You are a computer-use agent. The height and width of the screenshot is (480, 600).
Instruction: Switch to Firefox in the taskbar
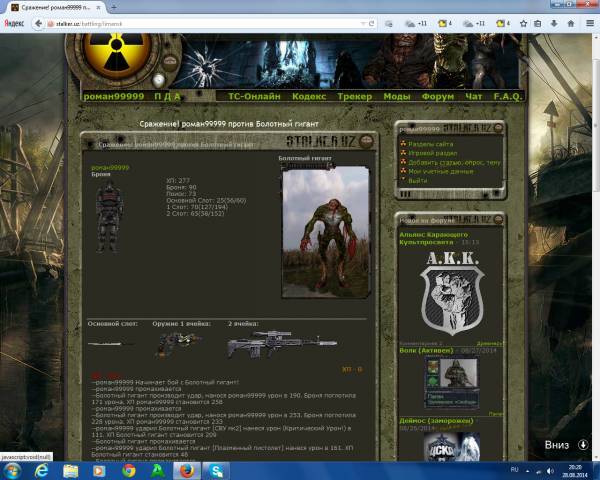click(187, 471)
